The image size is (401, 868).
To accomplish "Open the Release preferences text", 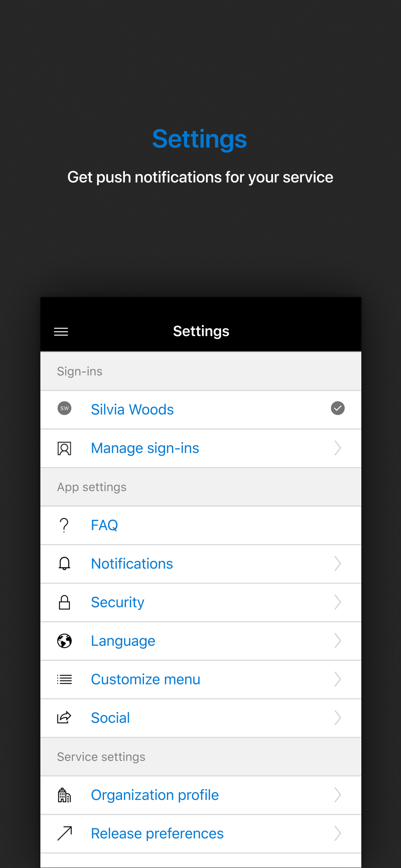I will click(x=157, y=833).
